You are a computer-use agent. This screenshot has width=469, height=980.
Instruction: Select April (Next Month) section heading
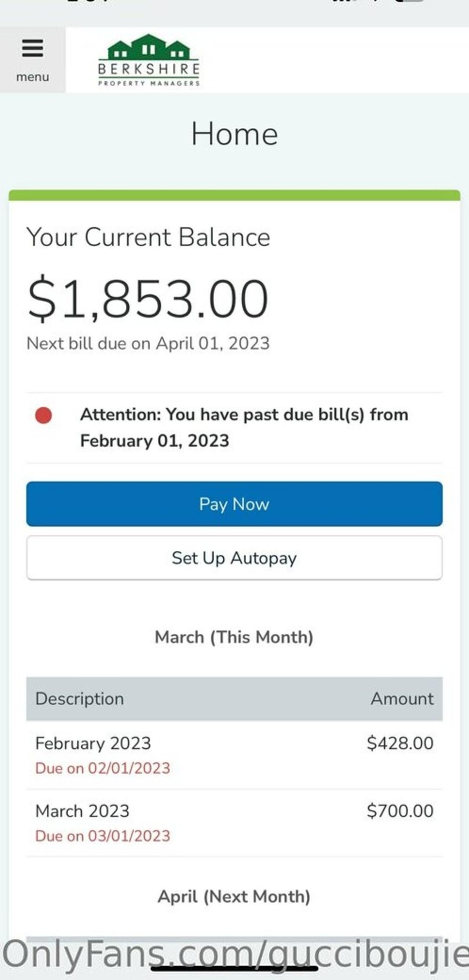(x=234, y=896)
